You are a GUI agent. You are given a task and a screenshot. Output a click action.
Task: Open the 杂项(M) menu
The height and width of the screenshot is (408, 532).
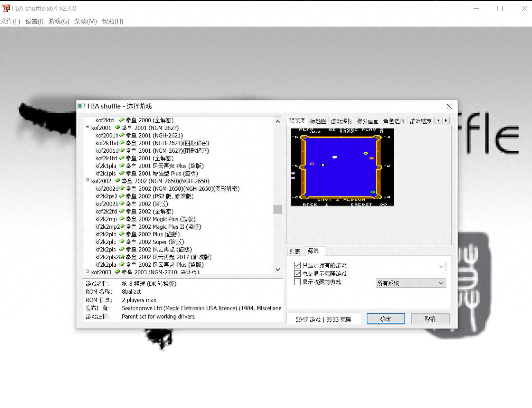point(86,21)
